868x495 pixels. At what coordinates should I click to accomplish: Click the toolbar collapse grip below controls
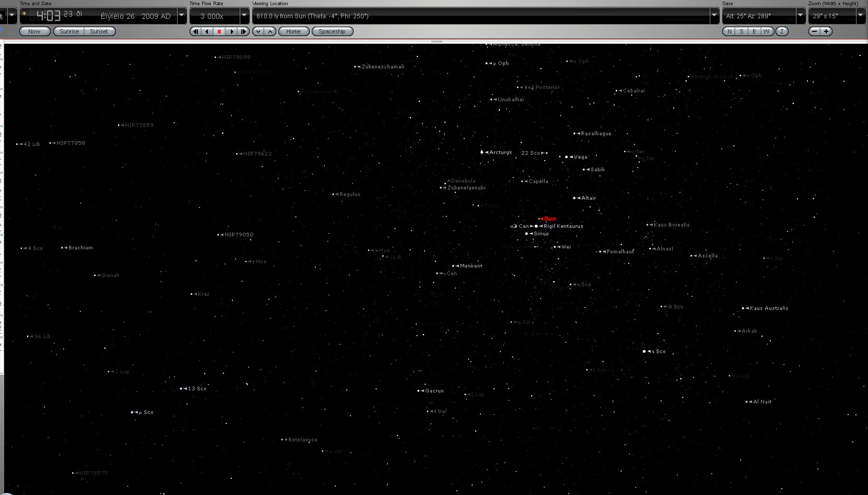437,41
